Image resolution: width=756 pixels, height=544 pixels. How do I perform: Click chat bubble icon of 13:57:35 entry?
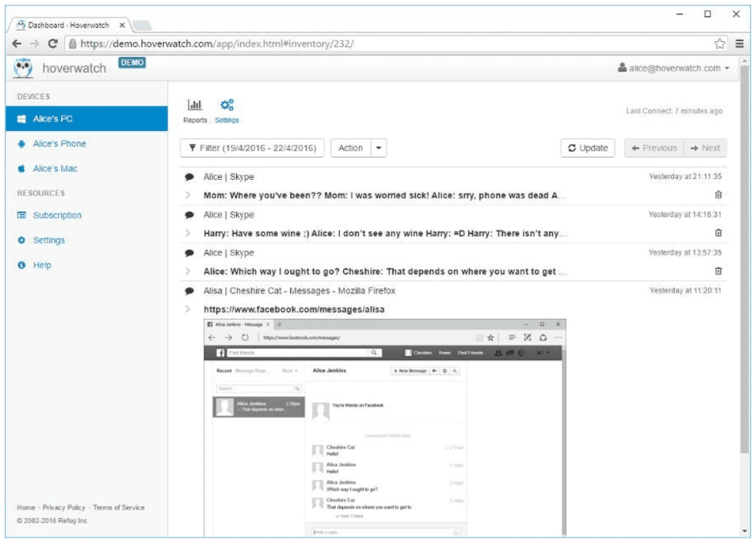pos(190,253)
